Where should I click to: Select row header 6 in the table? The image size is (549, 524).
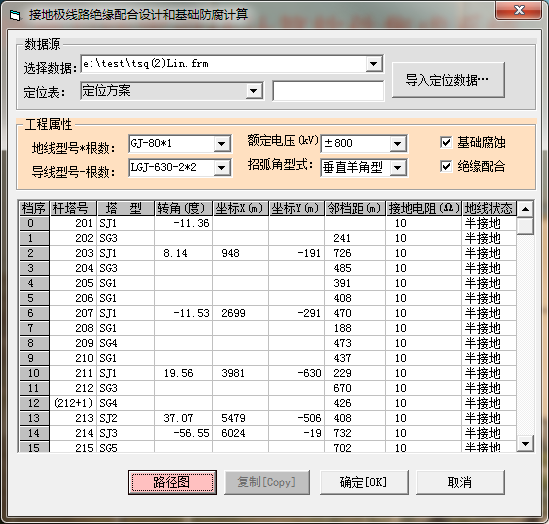click(34, 313)
